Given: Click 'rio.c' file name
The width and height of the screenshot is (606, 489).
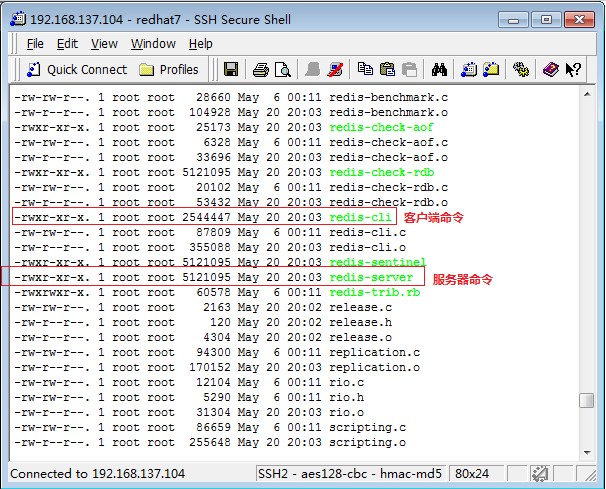Looking at the screenshot, I should pos(347,382).
